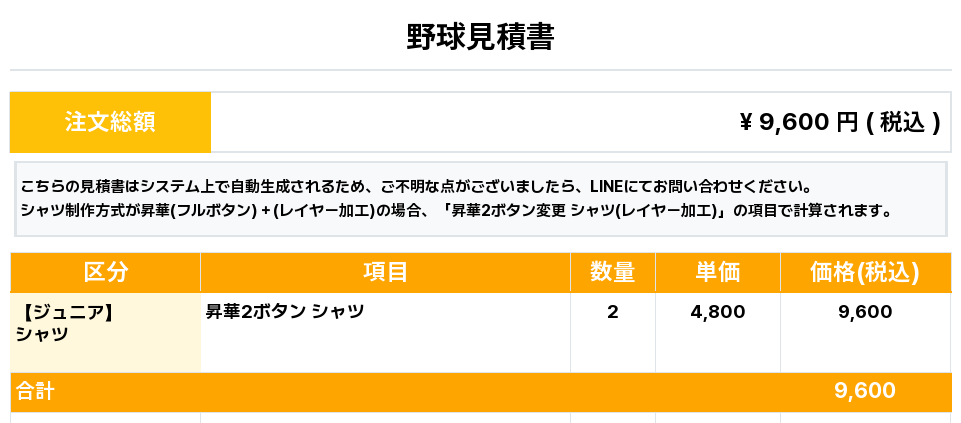Select the 区分 column header
Viewport: 961px width, 423px height.
(105, 272)
